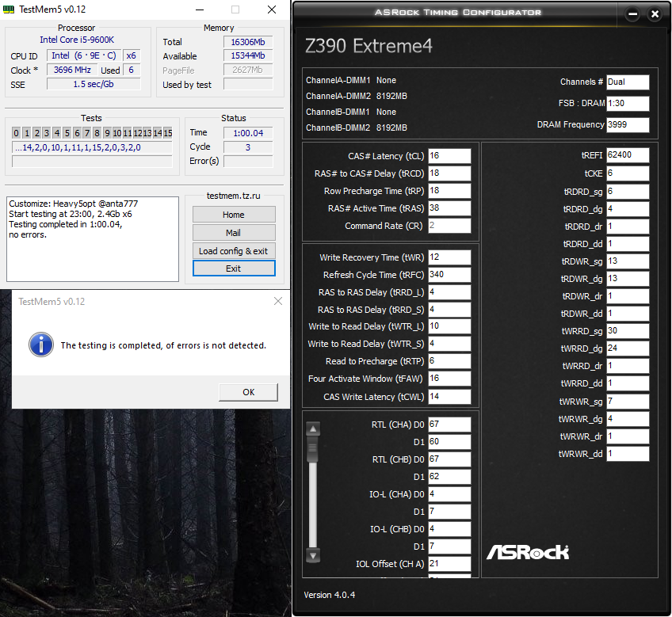Click the RAS# to CAS# Delay (tRCD) field

click(449, 173)
